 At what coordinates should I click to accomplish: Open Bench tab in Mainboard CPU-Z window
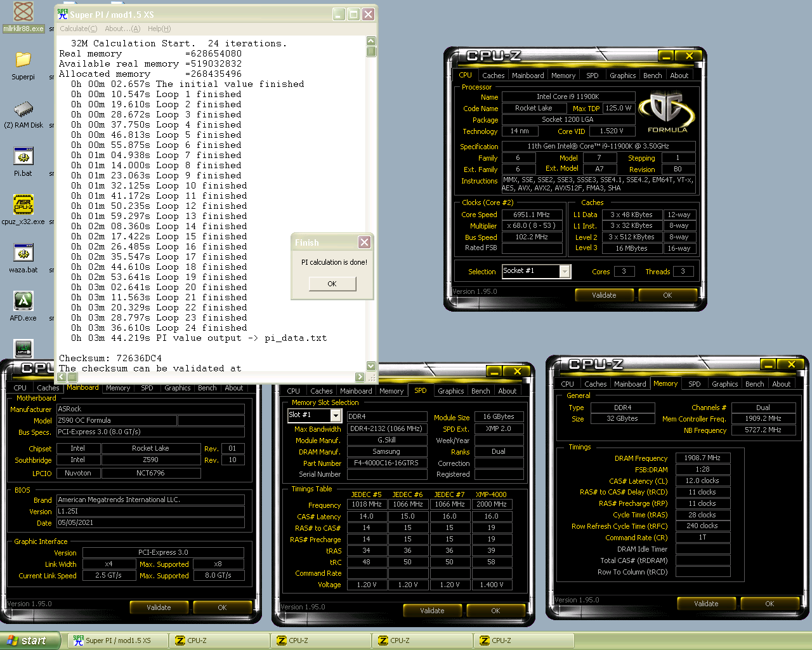[x=207, y=388]
